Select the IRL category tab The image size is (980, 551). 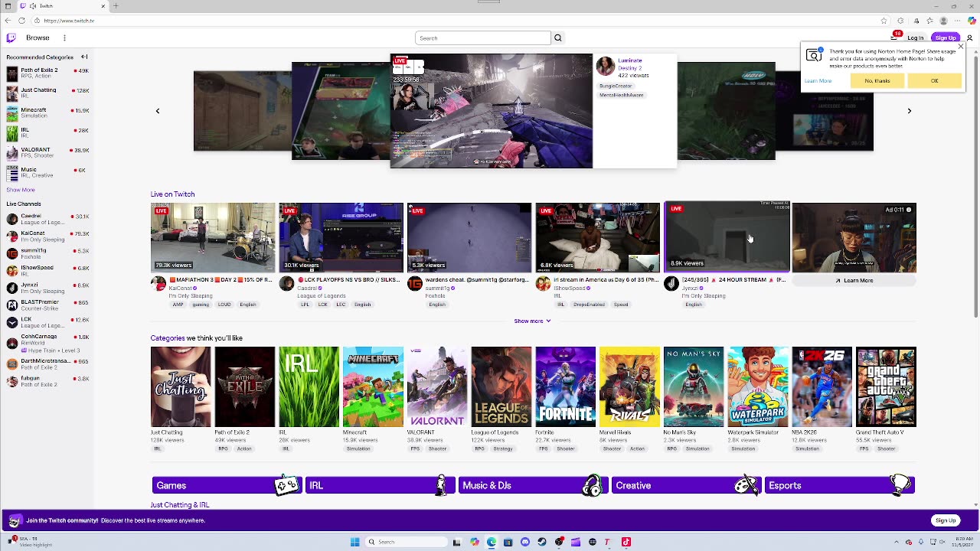(x=380, y=485)
